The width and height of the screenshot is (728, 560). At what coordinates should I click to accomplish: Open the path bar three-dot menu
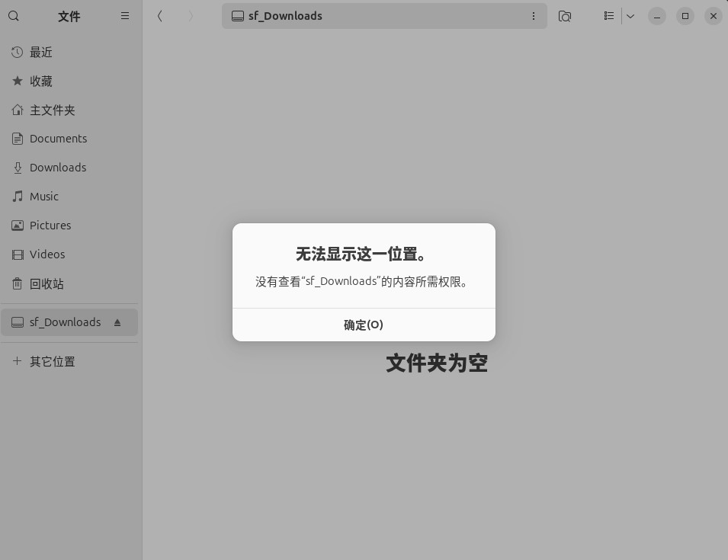[534, 16]
